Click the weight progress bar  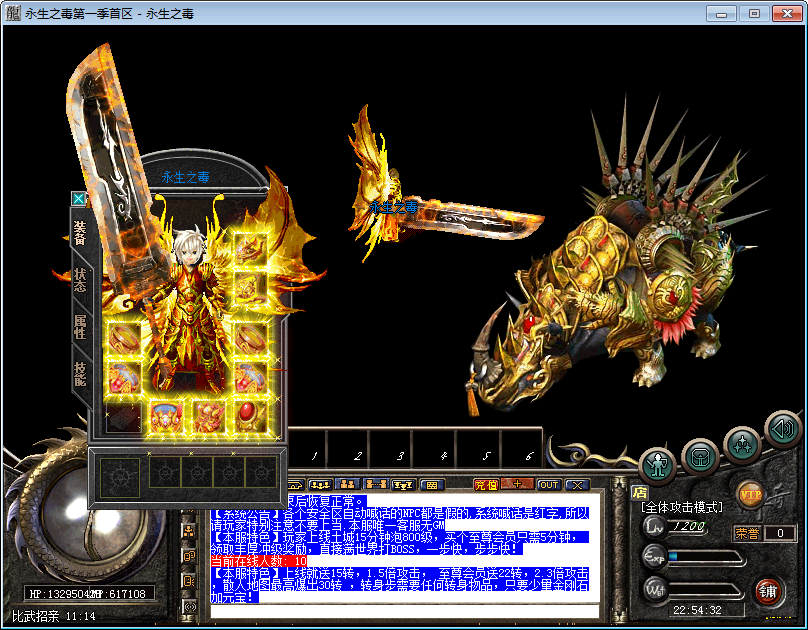click(705, 590)
